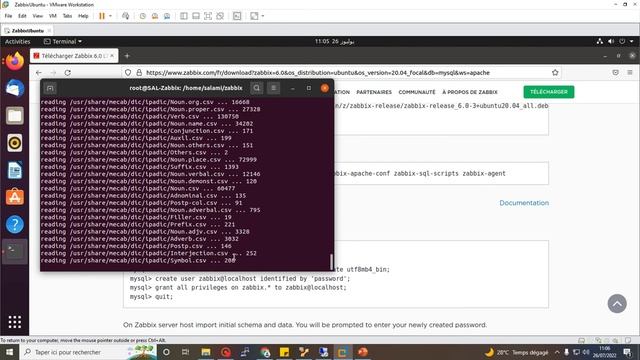640x360 pixels.
Task: Click the scroll-to-top round arrow button
Action: coord(617,304)
